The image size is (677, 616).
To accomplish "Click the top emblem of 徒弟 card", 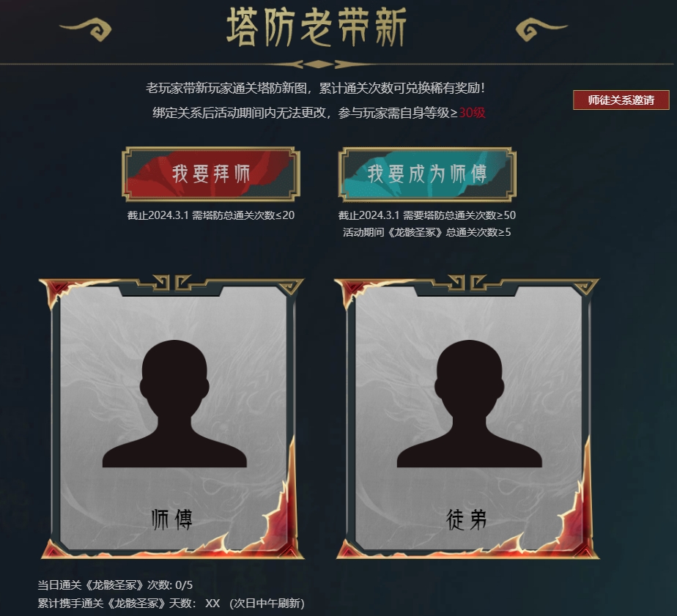I will (x=466, y=283).
